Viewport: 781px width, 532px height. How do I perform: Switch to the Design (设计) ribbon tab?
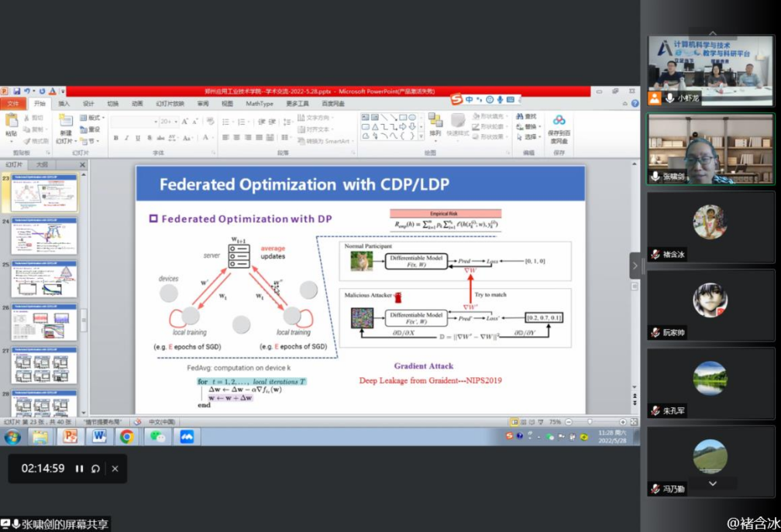coord(88,104)
